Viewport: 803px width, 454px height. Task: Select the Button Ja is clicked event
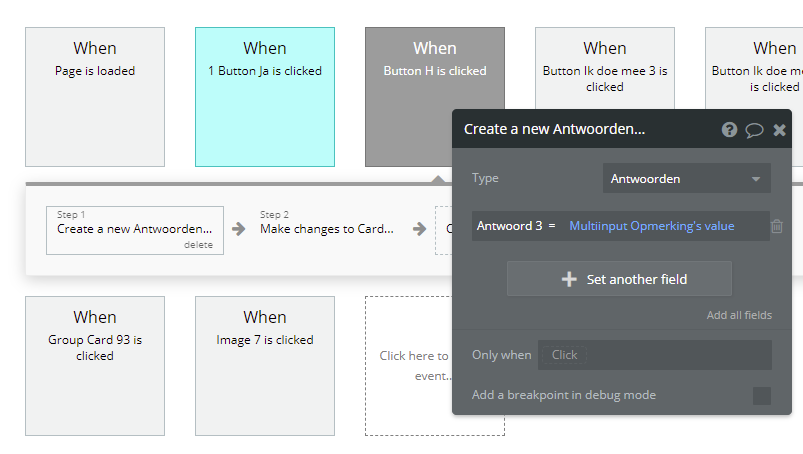click(265, 97)
